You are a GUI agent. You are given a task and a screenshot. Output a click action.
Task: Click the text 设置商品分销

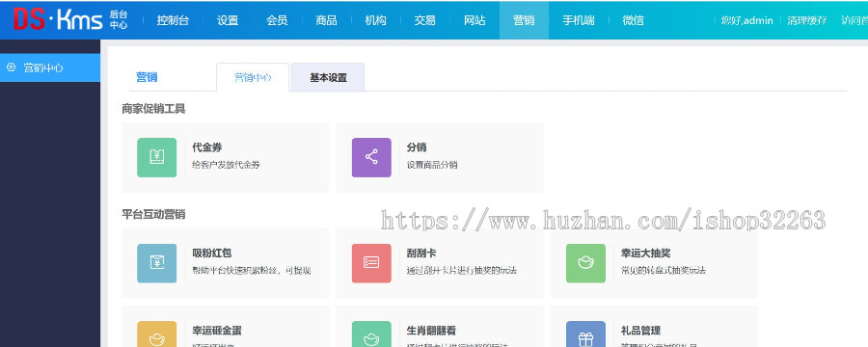(432, 165)
